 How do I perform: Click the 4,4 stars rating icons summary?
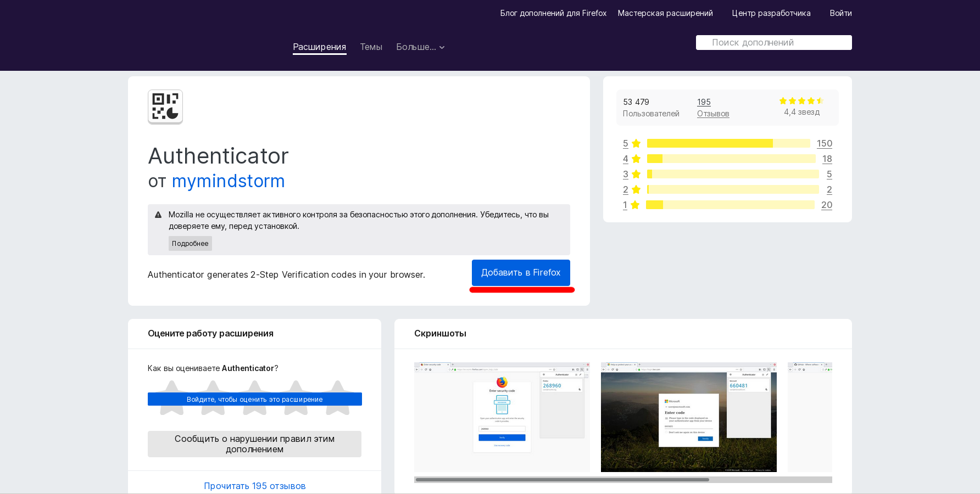801,101
